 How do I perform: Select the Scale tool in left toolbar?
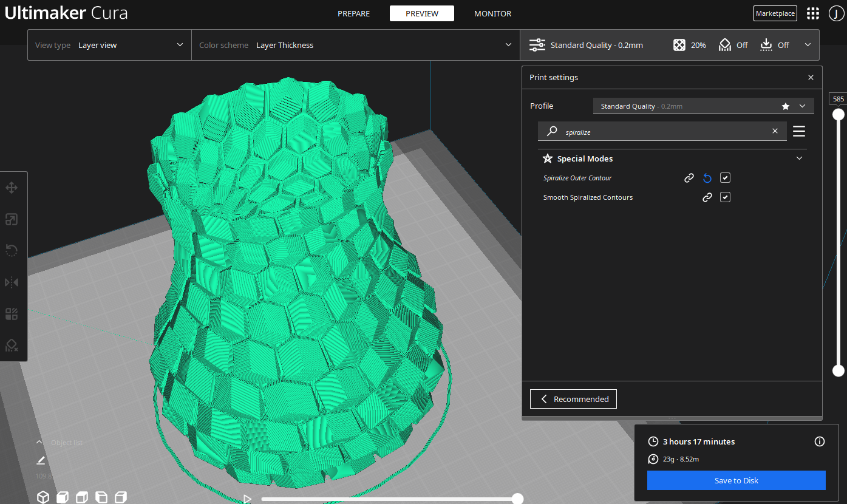pyautogui.click(x=12, y=219)
